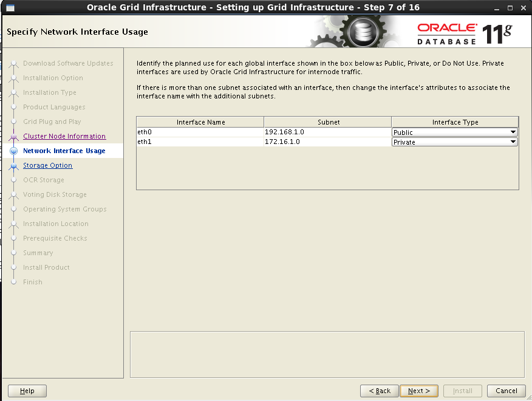This screenshot has height=401, width=532.
Task: Minimize the Oracle Grid Infrastructure window
Action: coord(497,8)
